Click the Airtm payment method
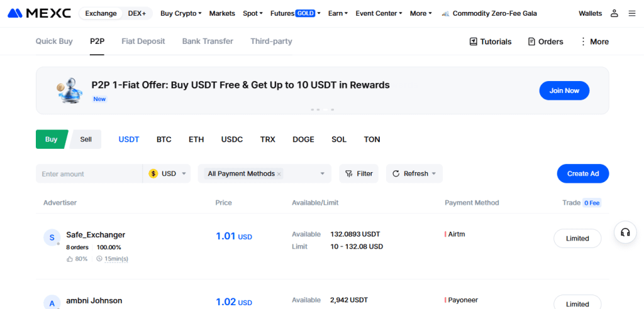 (457, 234)
